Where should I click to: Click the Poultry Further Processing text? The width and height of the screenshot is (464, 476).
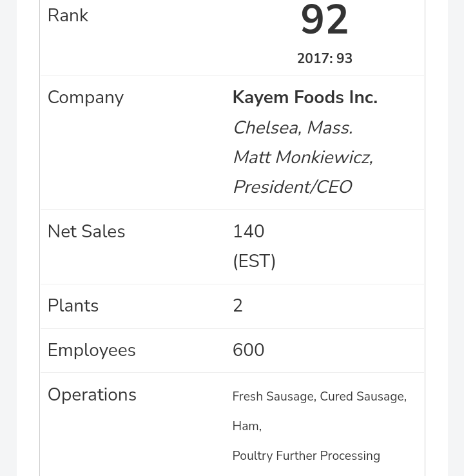(305, 456)
